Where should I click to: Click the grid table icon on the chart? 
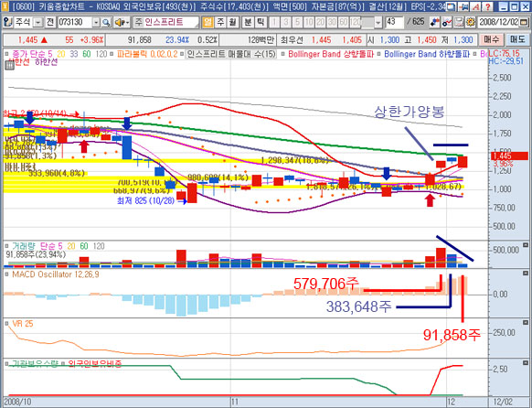point(9,65)
